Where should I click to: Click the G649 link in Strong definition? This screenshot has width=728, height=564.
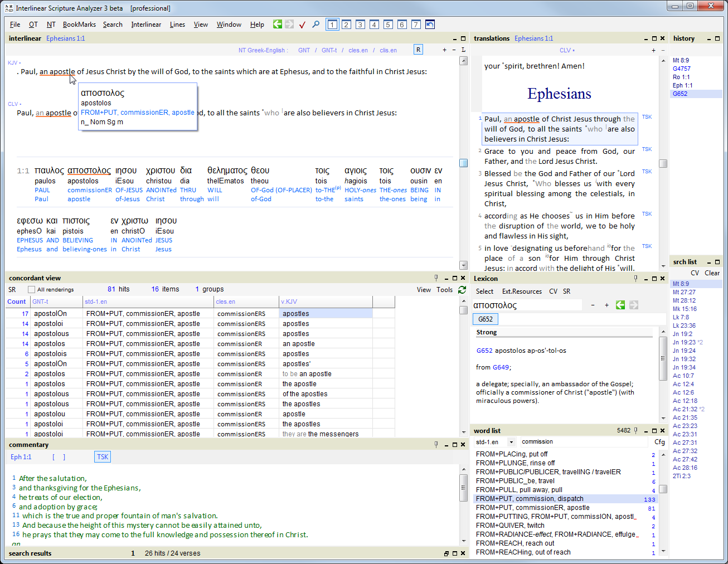[500, 367]
